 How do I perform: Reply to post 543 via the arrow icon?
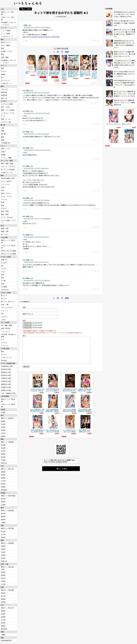(x=92, y=103)
